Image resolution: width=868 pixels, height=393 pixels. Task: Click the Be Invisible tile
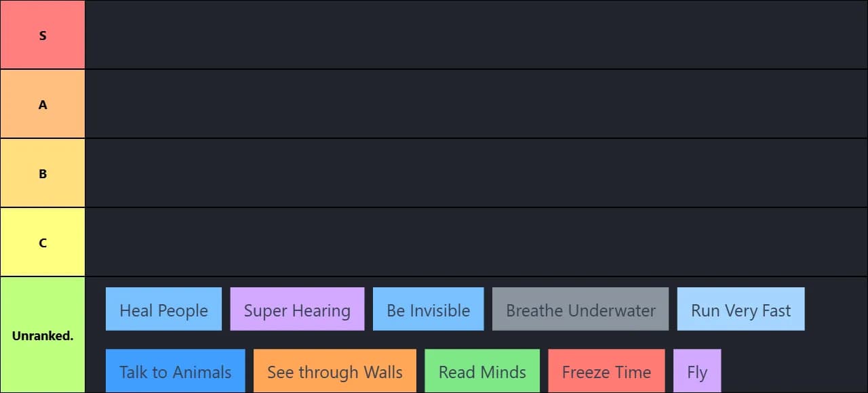pyautogui.click(x=429, y=309)
